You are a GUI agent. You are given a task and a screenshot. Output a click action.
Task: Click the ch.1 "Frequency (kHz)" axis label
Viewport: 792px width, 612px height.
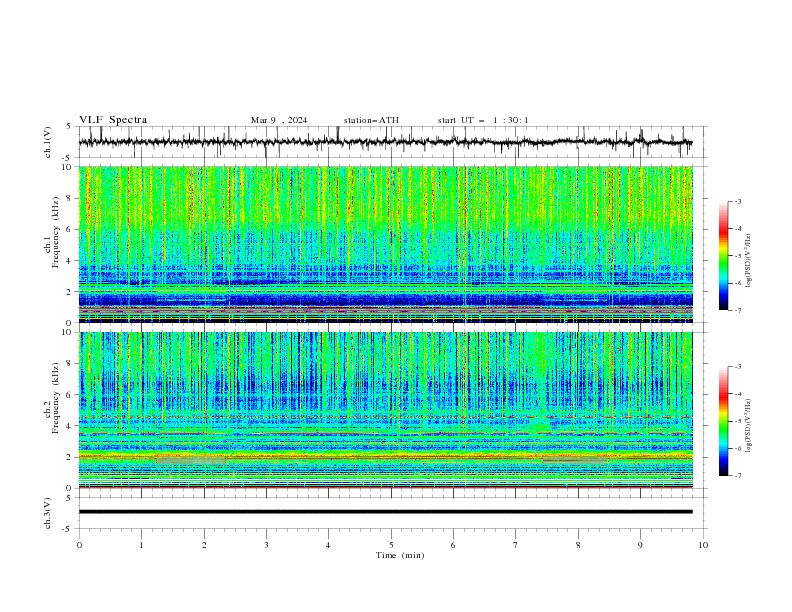[x=55, y=232]
